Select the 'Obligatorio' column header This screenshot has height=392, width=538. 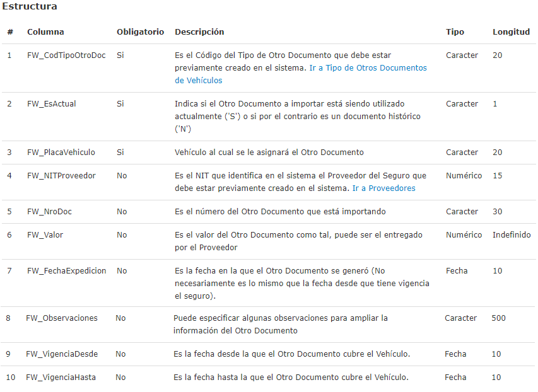140,32
